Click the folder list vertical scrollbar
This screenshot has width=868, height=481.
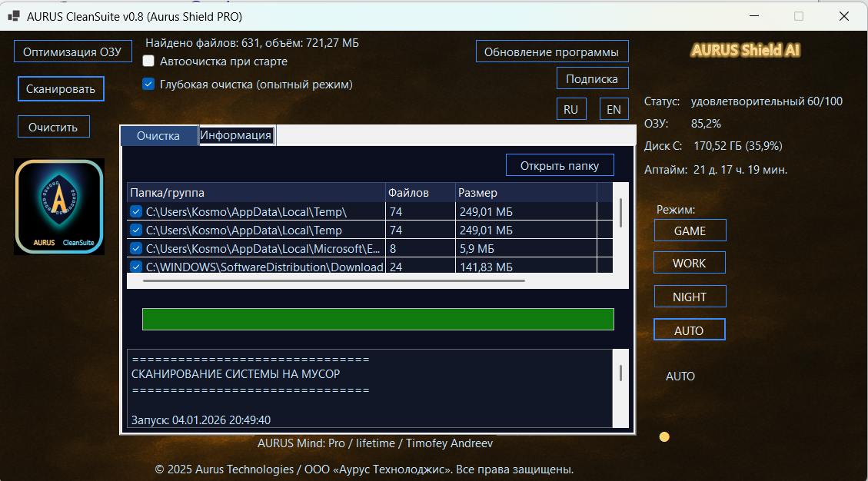pyautogui.click(x=620, y=213)
